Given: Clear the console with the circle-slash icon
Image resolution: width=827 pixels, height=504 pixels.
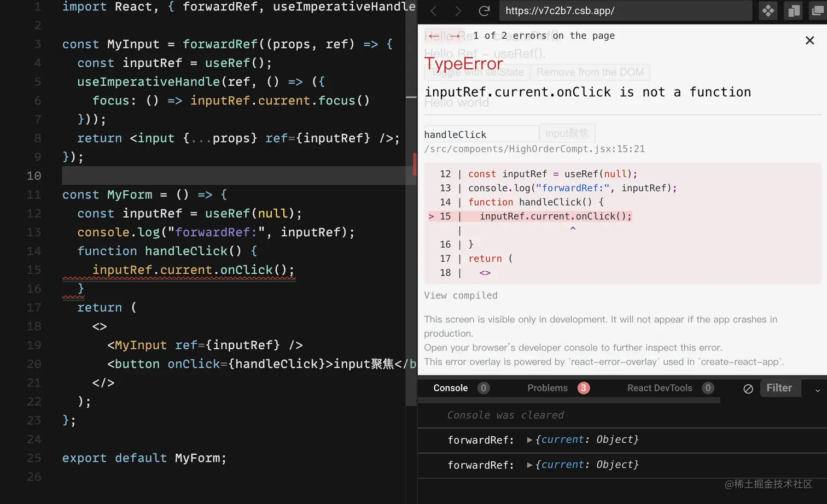Looking at the screenshot, I should 748,389.
